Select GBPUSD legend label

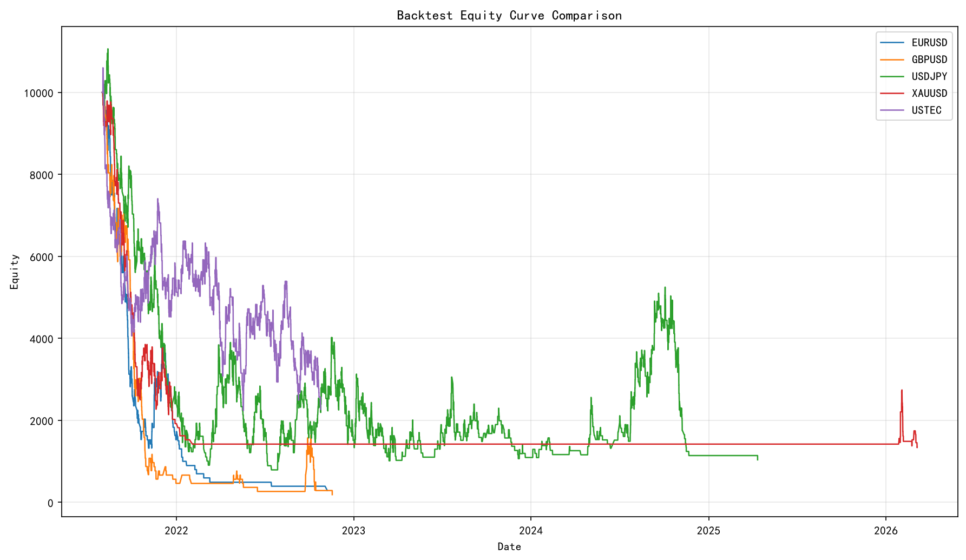(929, 60)
